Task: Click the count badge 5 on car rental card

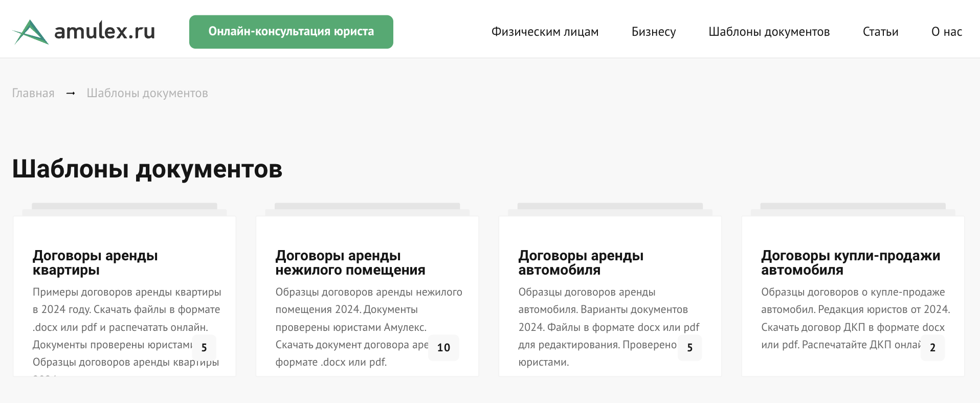Action: tap(689, 348)
